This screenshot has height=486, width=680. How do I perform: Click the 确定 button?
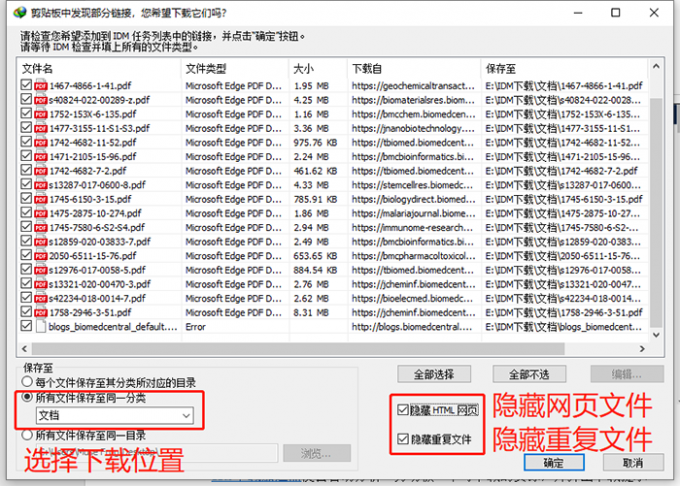554,463
